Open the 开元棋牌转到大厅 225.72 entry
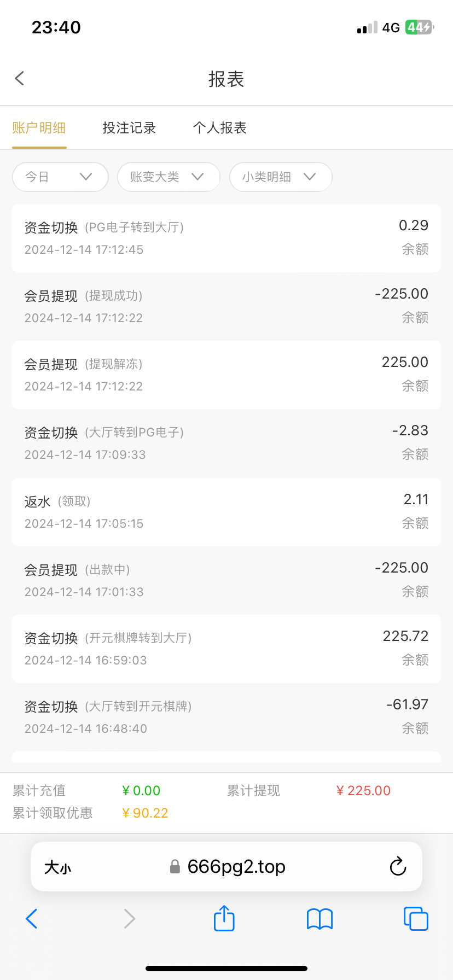This screenshot has width=453, height=980. point(226,649)
